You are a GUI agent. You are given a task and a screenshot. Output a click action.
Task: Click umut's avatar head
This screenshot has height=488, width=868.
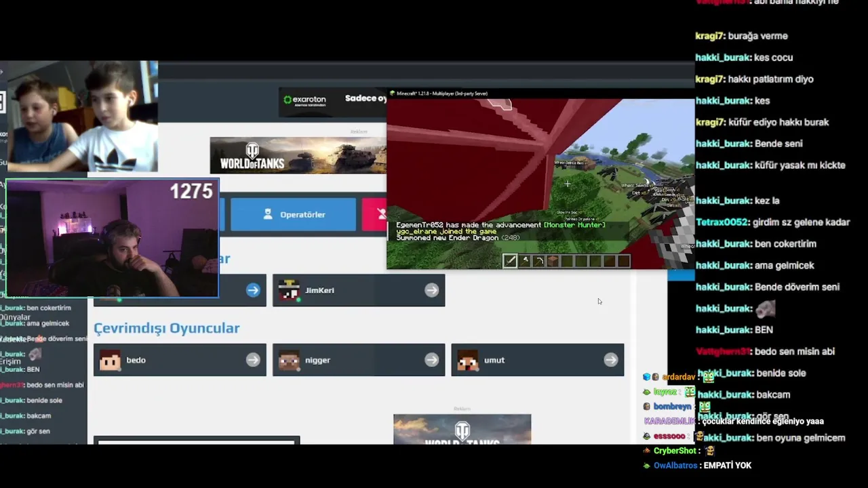tap(468, 360)
